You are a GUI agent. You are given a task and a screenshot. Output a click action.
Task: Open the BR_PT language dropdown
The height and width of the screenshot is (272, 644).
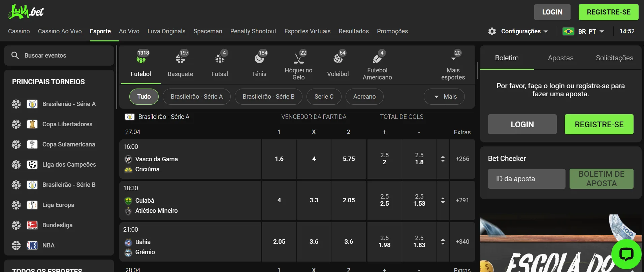coord(583,31)
